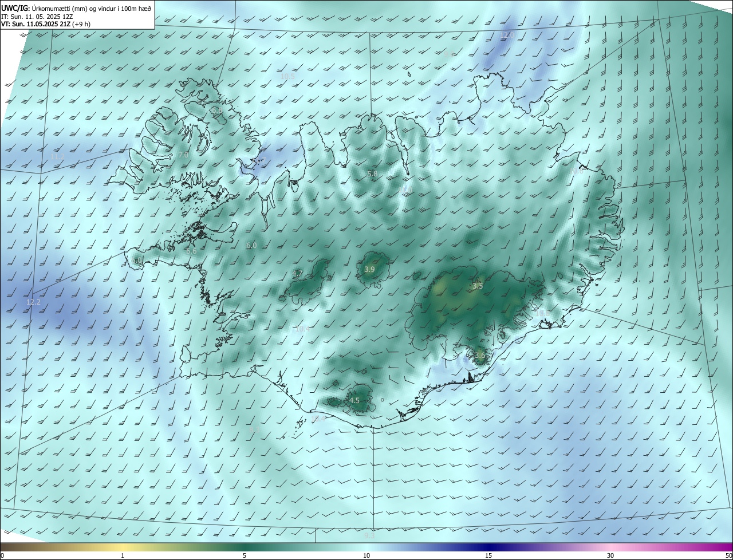Click the 12.2 value label on map
Viewport: 733px width, 560px height.
tap(34, 301)
